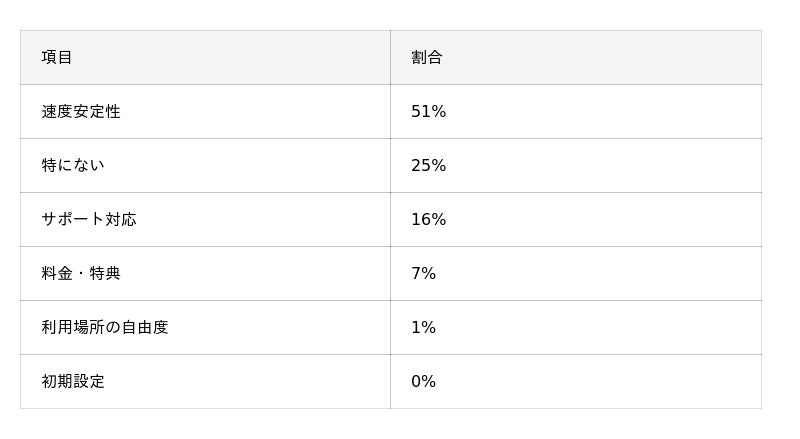The image size is (800, 439).
Task: Select the 1% value cell
Action: click(x=423, y=327)
